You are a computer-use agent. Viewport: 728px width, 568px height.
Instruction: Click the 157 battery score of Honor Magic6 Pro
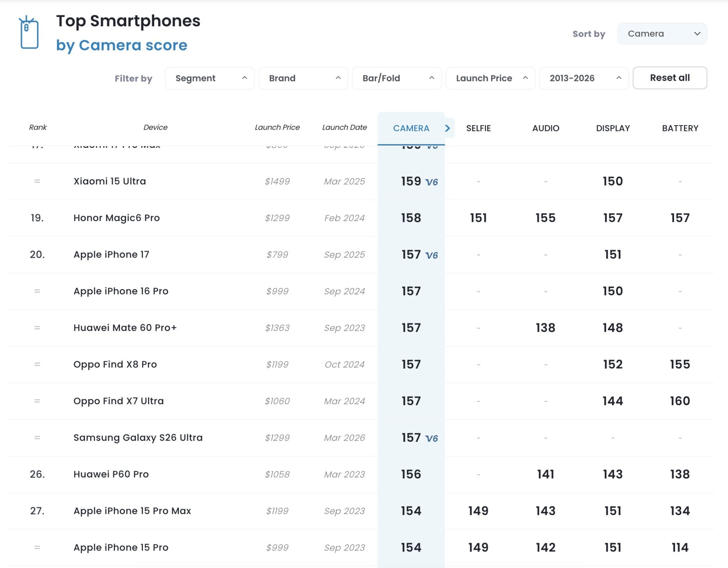point(680,218)
